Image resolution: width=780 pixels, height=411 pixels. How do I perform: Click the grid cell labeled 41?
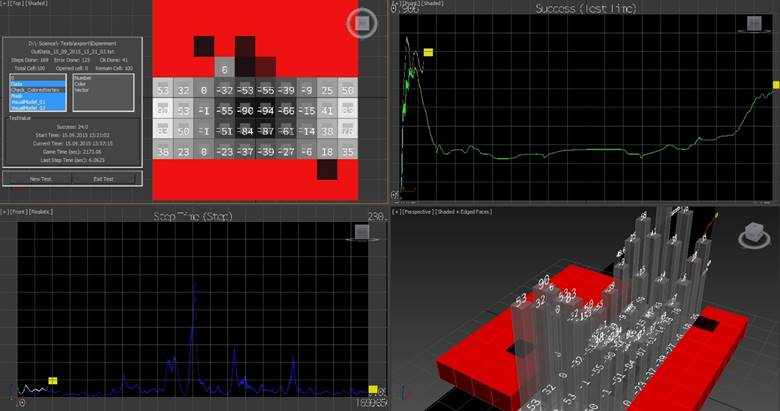pos(327,108)
